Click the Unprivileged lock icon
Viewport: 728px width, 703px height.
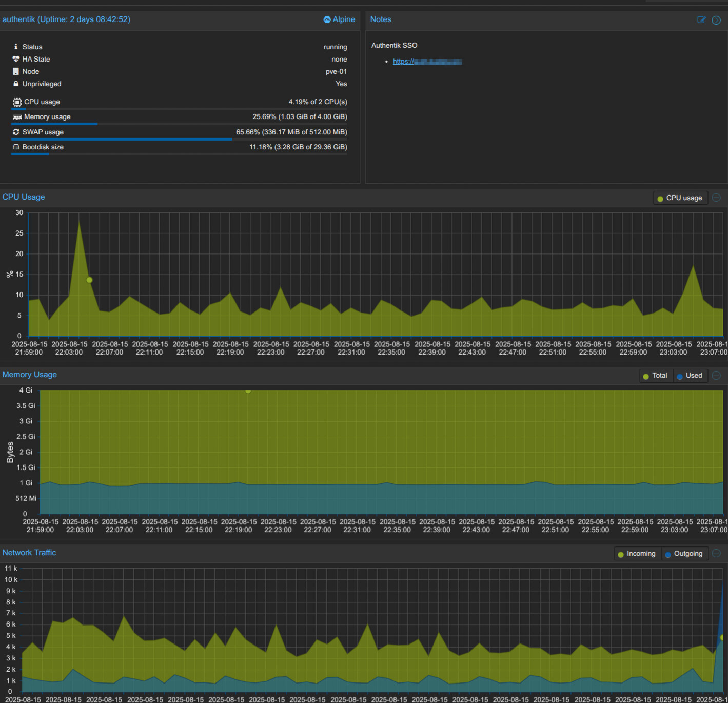tap(16, 84)
